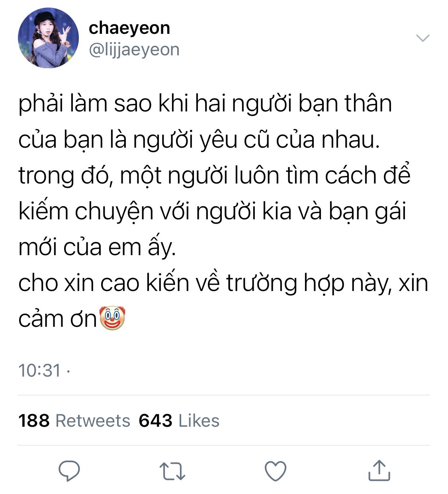Open the share tweet icon

379,471
